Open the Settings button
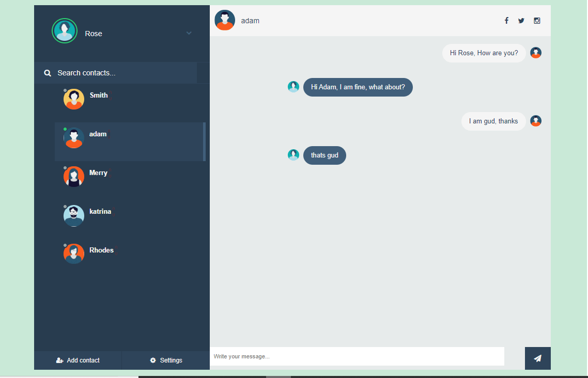The width and height of the screenshot is (588, 378). click(166, 360)
